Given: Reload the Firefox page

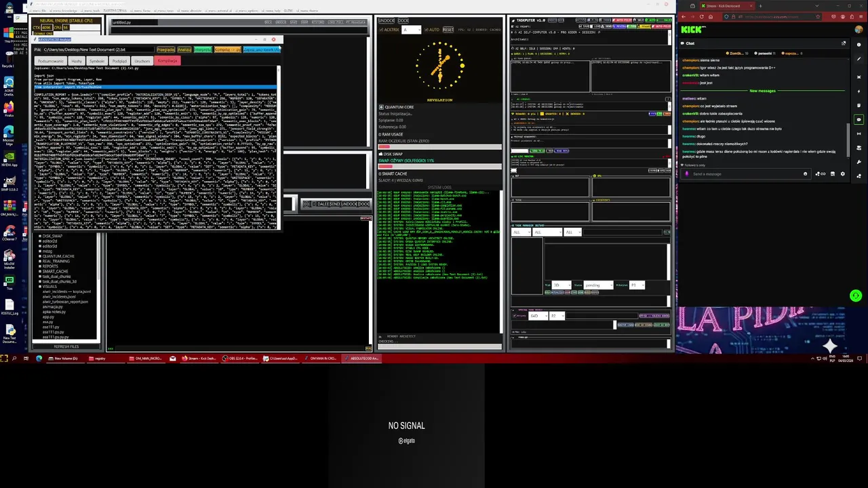Looking at the screenshot, I should tap(702, 17).
